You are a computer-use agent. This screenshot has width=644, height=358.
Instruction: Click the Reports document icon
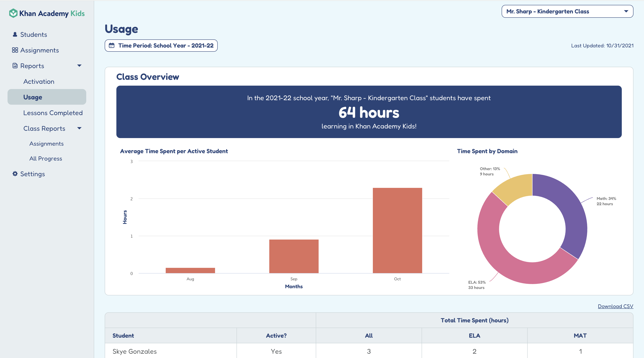tap(15, 66)
